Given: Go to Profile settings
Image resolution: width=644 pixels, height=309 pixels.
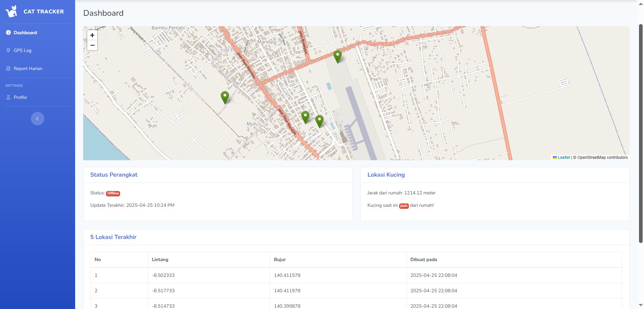Looking at the screenshot, I should pyautogui.click(x=20, y=97).
